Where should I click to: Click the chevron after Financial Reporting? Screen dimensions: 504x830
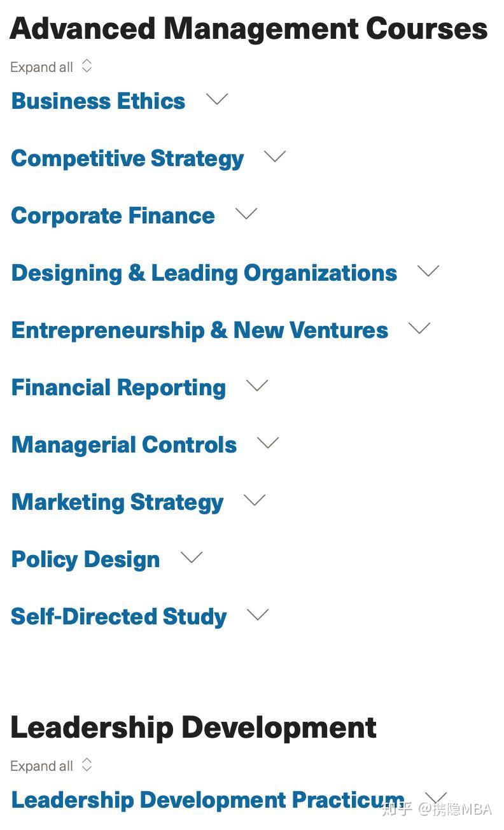pos(257,386)
